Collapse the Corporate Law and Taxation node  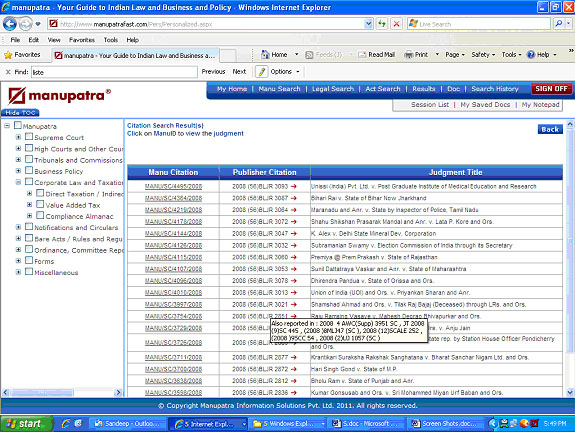18,182
